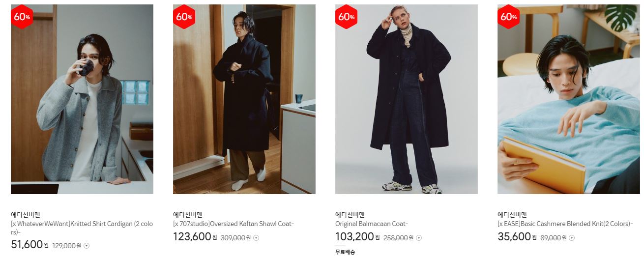644x258 pixels.
Task: Expand price details next to 309,000원
Action: pyautogui.click(x=256, y=238)
